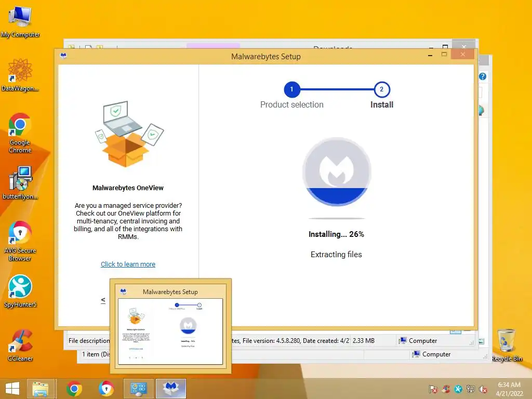The image size is (532, 399).
Task: Click the Install step label
Action: (x=382, y=104)
